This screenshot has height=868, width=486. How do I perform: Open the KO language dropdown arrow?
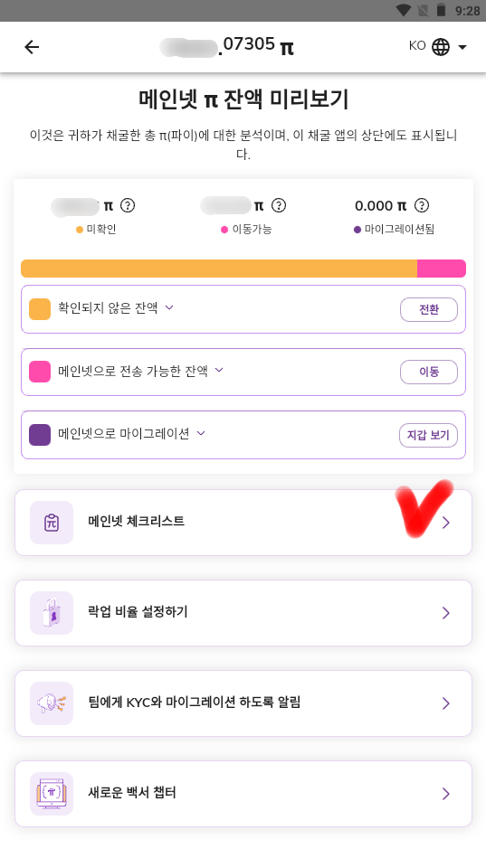462,47
